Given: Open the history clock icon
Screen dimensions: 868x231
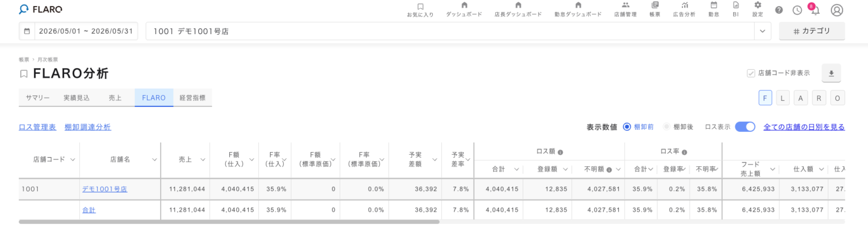Looking at the screenshot, I should coord(797,10).
